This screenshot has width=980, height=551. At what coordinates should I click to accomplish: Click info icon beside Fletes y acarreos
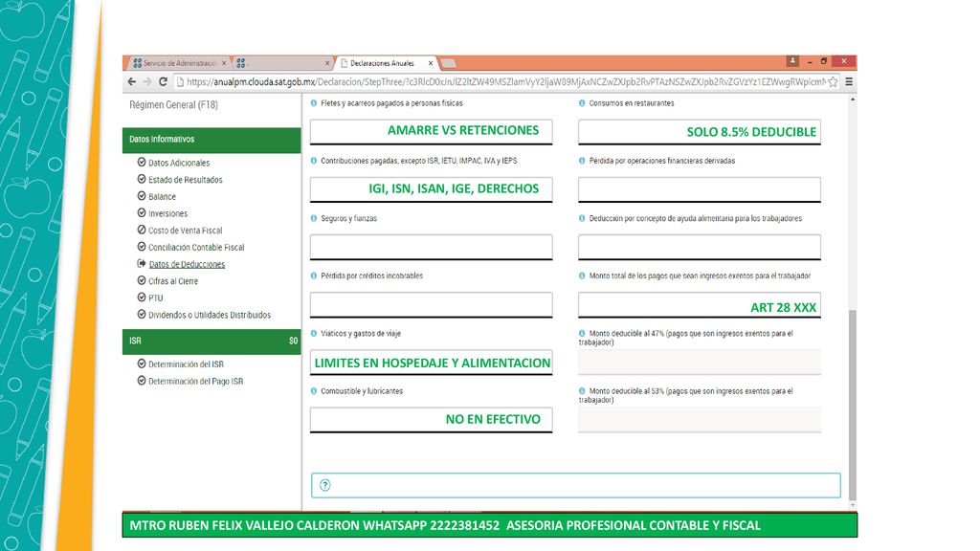click(314, 103)
